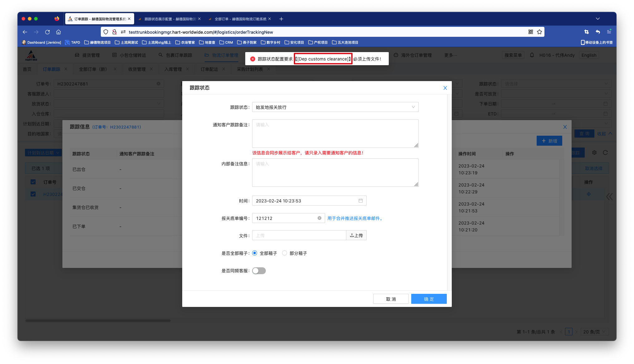634x364 pixels.
Task: Click the notification bell icon
Action: pyautogui.click(x=532, y=55)
